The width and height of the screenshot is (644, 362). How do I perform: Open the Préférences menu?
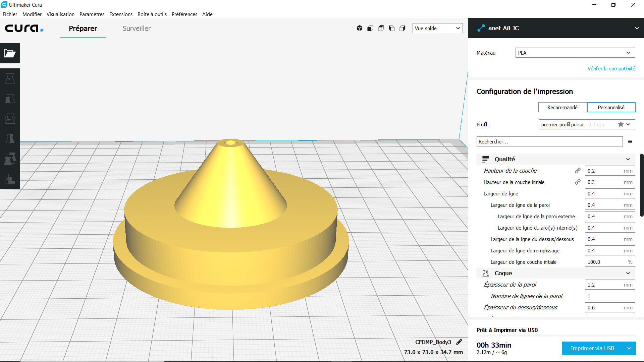point(184,14)
